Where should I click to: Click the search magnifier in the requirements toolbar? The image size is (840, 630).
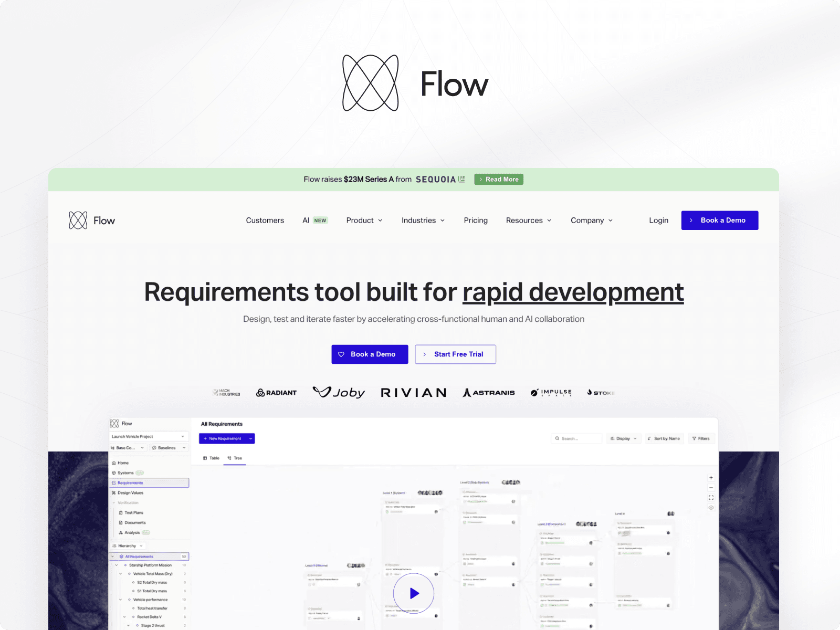click(x=558, y=438)
